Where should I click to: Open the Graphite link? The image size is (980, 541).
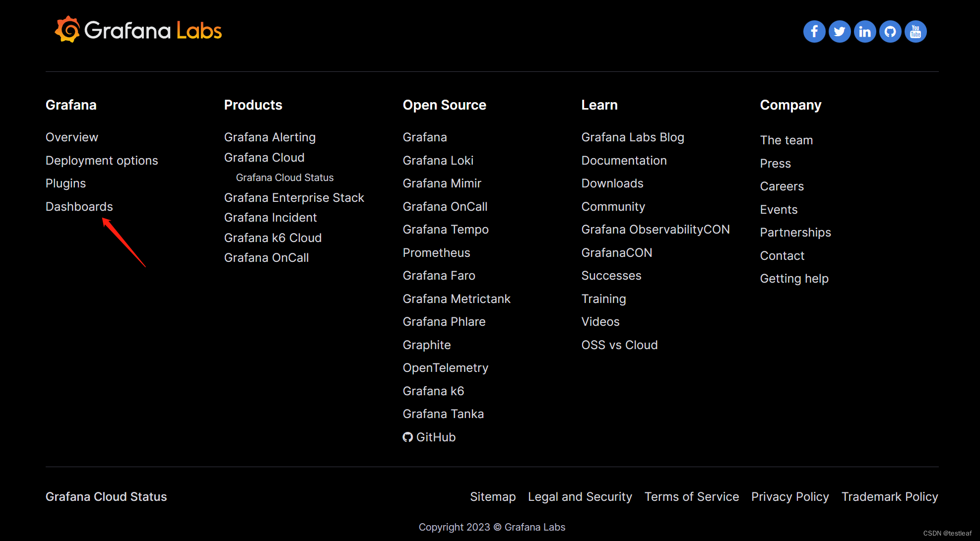pos(427,345)
